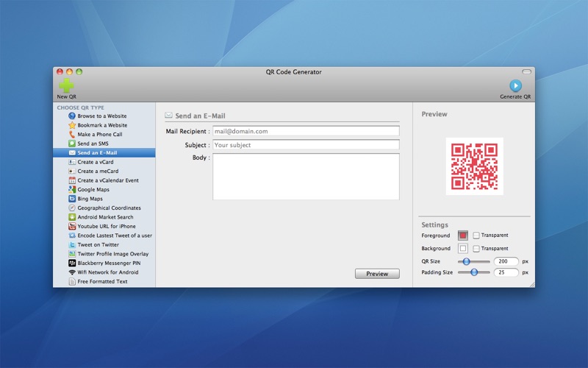Select the Geographical Coordinates compass icon
Viewport: 588px width, 368px height.
(x=72, y=208)
